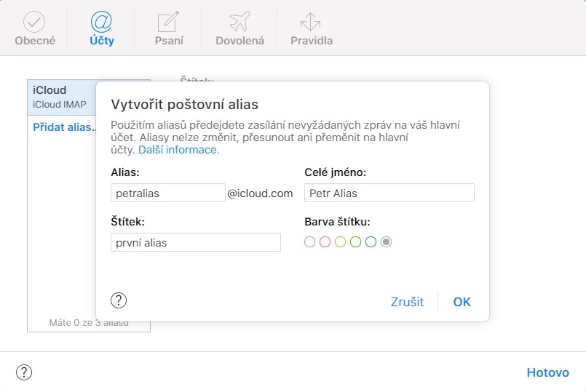
Task: Select the Účty @ accounts icon
Action: click(x=102, y=23)
